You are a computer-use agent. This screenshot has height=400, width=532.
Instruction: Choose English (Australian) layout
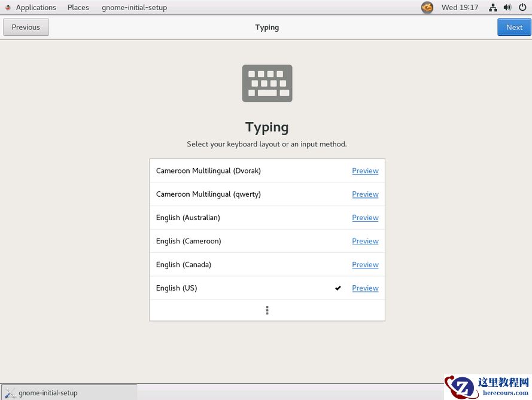click(267, 217)
